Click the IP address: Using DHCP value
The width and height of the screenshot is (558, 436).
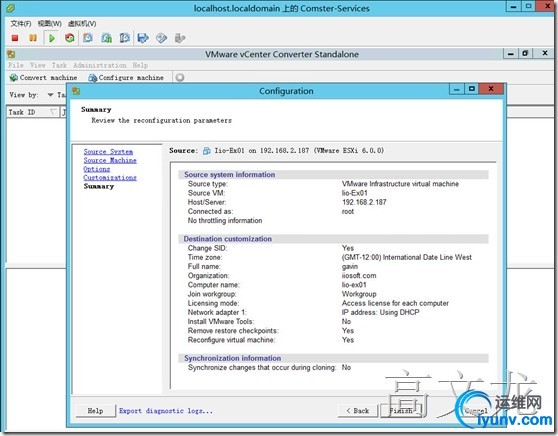coord(380,312)
